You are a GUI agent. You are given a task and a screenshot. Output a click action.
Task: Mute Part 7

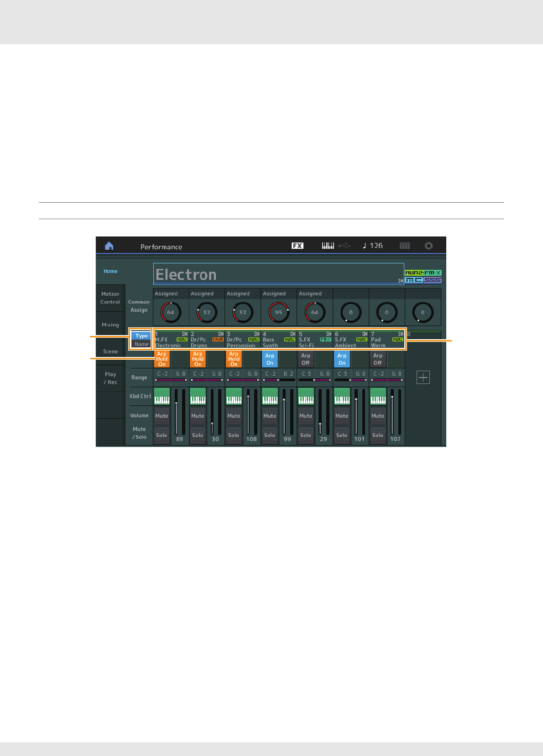tap(378, 416)
